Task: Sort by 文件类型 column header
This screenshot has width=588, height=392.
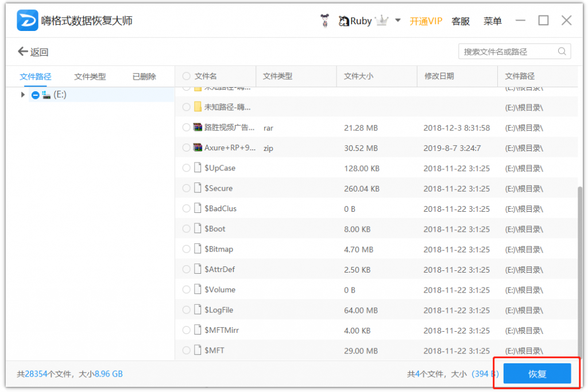Action: click(277, 76)
